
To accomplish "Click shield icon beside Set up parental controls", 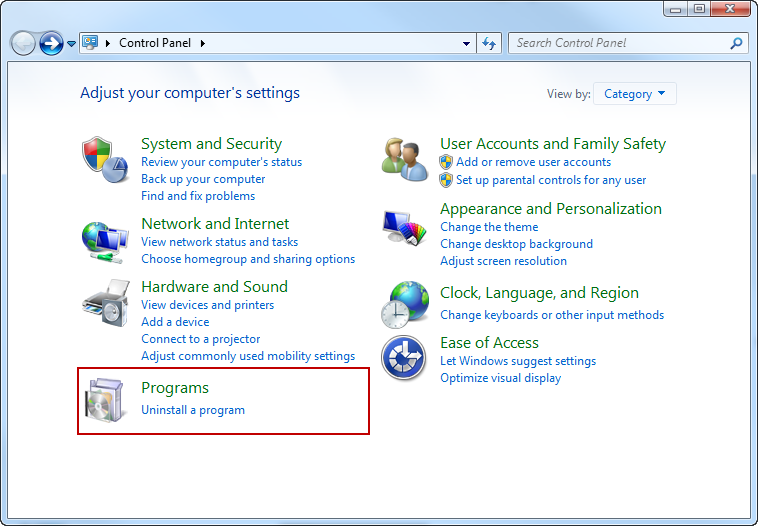I will 446,180.
